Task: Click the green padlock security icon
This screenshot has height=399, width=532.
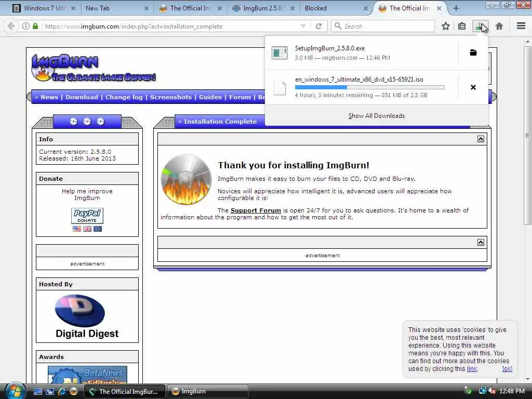Action: pyautogui.click(x=35, y=26)
